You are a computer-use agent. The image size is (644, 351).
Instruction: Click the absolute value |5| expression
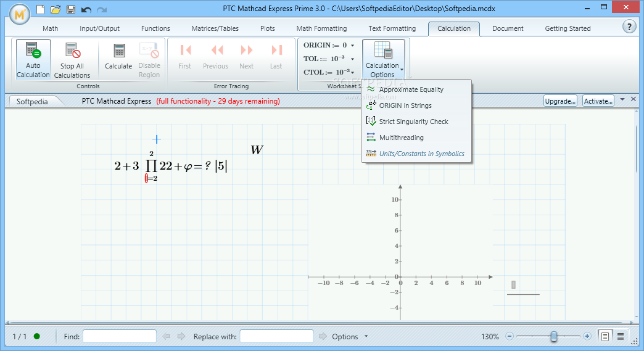(221, 166)
